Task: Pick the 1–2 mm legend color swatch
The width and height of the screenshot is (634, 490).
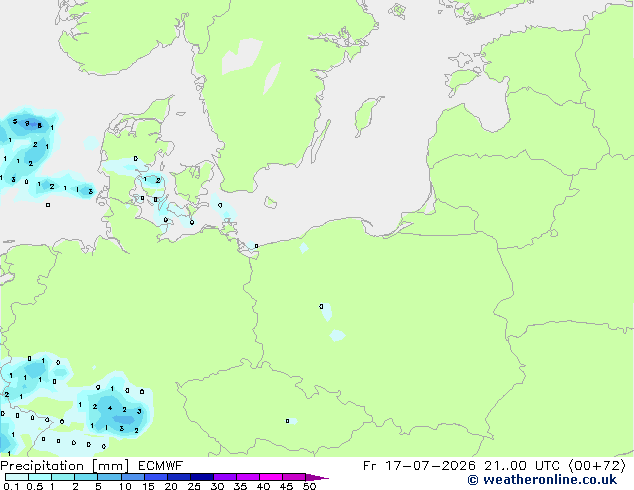Action: (63, 477)
